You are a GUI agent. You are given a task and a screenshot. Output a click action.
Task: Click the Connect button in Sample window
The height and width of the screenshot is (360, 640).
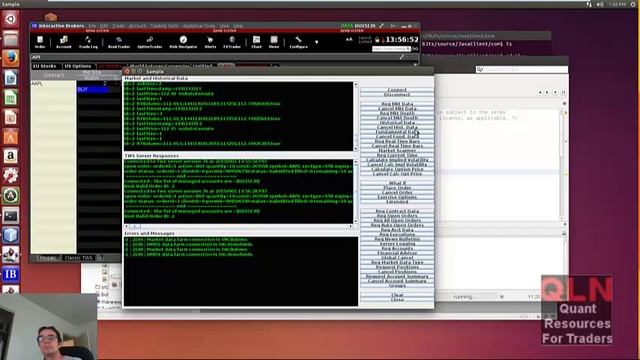397,90
